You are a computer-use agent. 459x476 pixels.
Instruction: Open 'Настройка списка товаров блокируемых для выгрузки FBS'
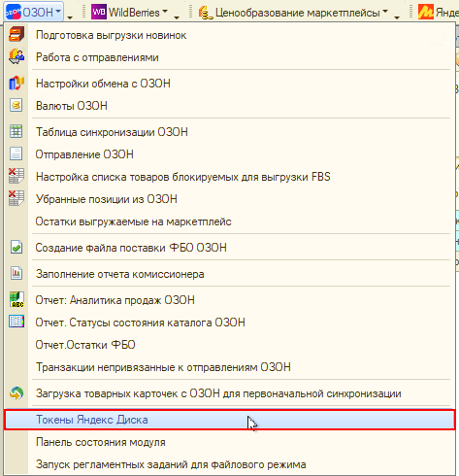(229, 177)
